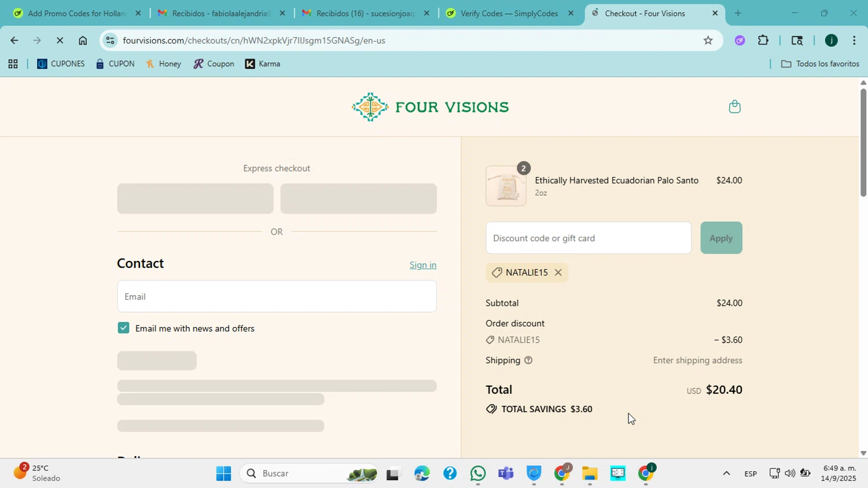Click the ESP language indicator
The height and width of the screenshot is (488, 868).
[x=751, y=474]
